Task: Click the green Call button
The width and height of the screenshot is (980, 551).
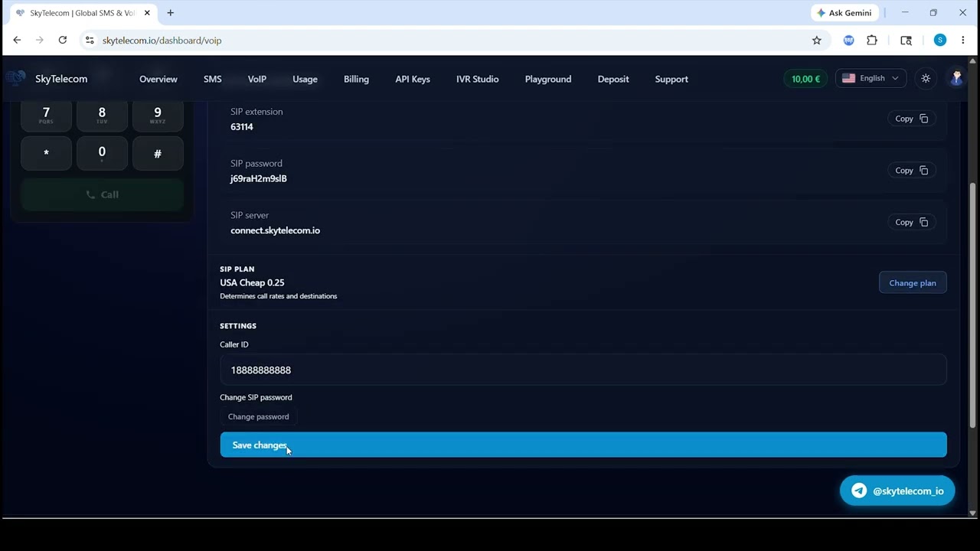Action: [x=102, y=194]
